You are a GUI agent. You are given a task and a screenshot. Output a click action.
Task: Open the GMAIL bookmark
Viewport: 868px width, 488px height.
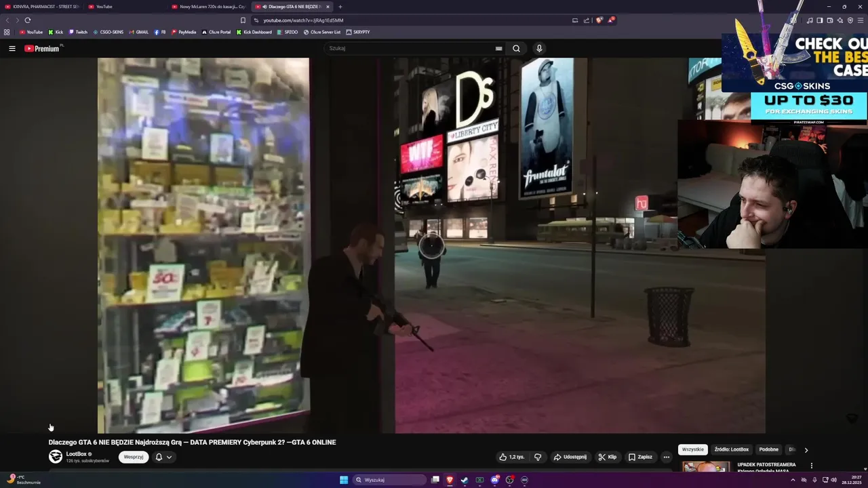point(138,32)
